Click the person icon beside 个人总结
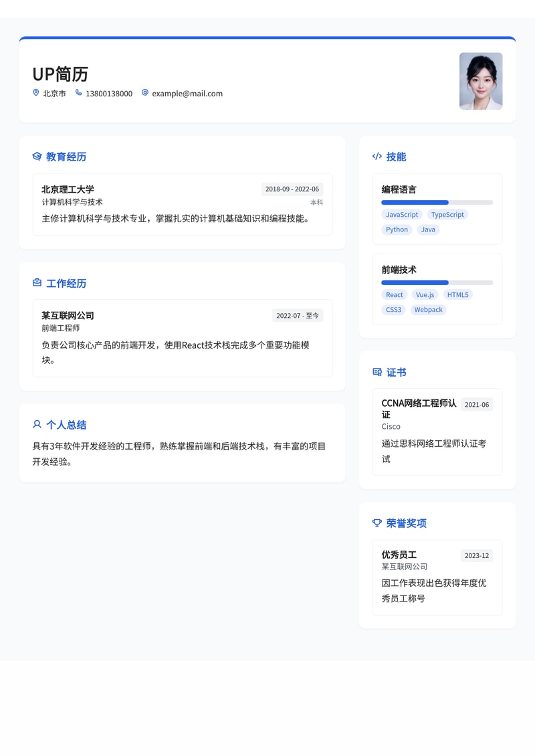Screen dimensions: 535x756 [37, 424]
